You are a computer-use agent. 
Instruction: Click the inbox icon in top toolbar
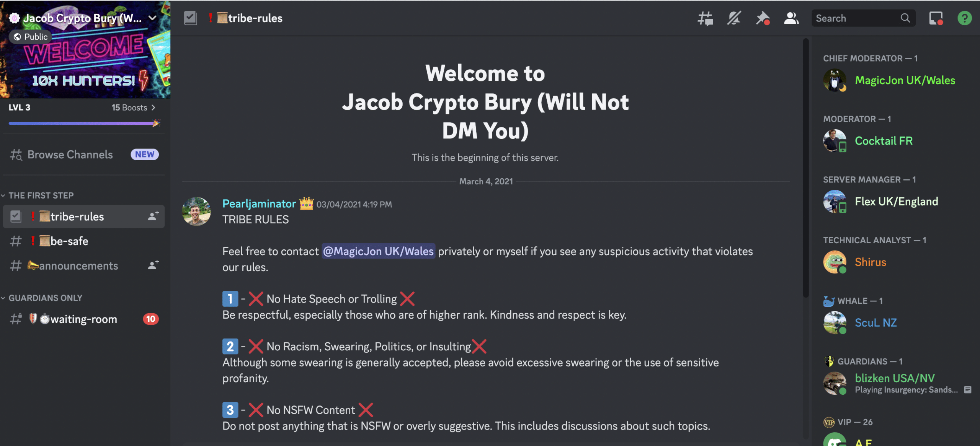click(936, 17)
